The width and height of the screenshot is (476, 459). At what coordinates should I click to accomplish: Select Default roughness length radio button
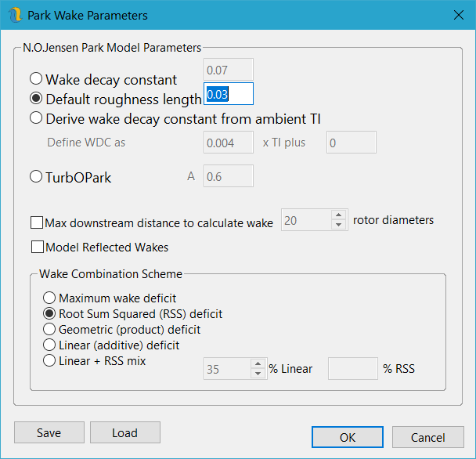pyautogui.click(x=36, y=99)
